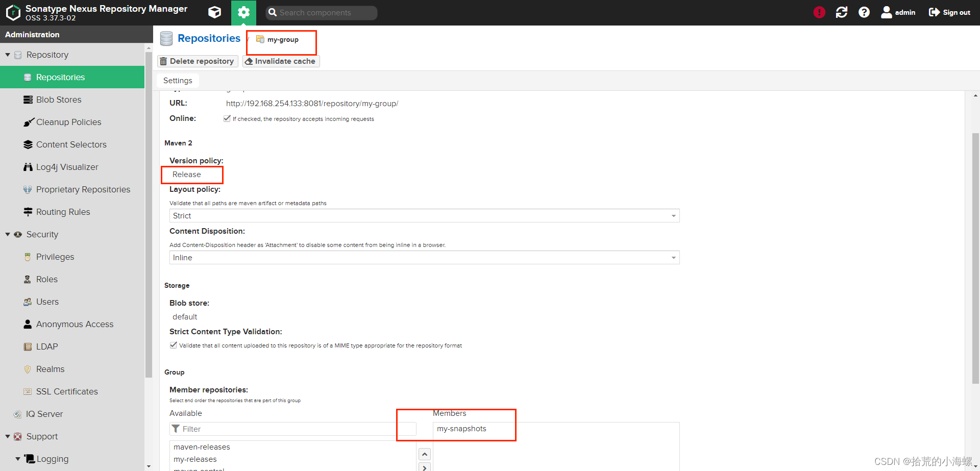Select the Settings tab
This screenshot has height=471, width=980.
tap(178, 81)
